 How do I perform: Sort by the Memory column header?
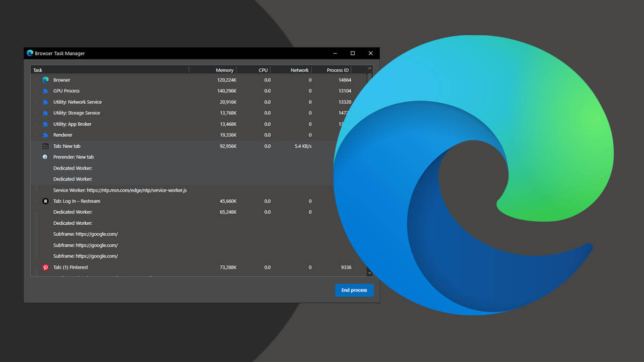click(x=212, y=70)
